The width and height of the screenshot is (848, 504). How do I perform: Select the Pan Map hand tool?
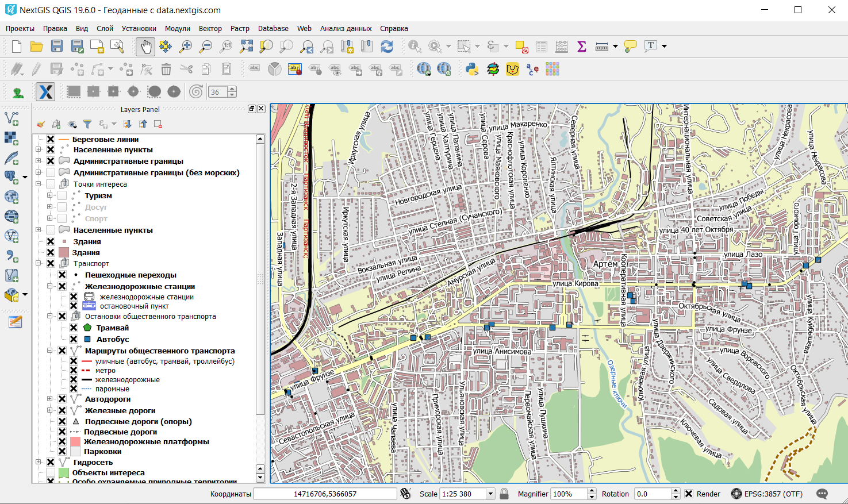145,47
